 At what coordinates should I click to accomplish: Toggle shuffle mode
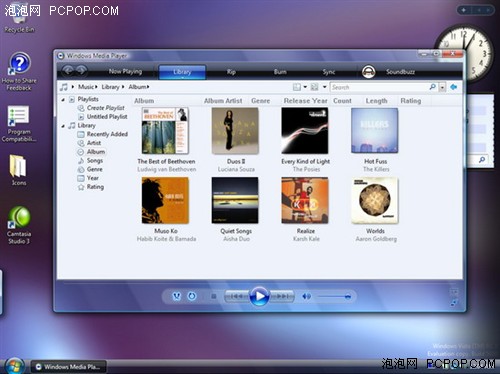(177, 296)
